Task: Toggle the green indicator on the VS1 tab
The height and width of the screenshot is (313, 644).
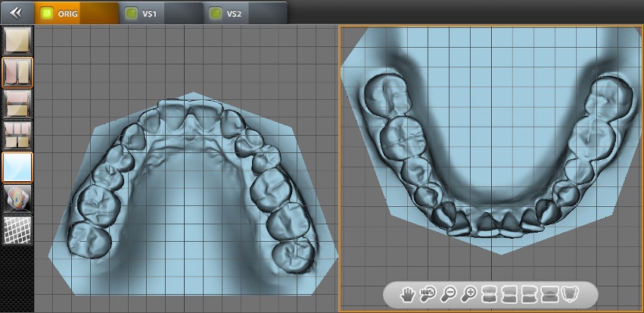Action: click(132, 14)
